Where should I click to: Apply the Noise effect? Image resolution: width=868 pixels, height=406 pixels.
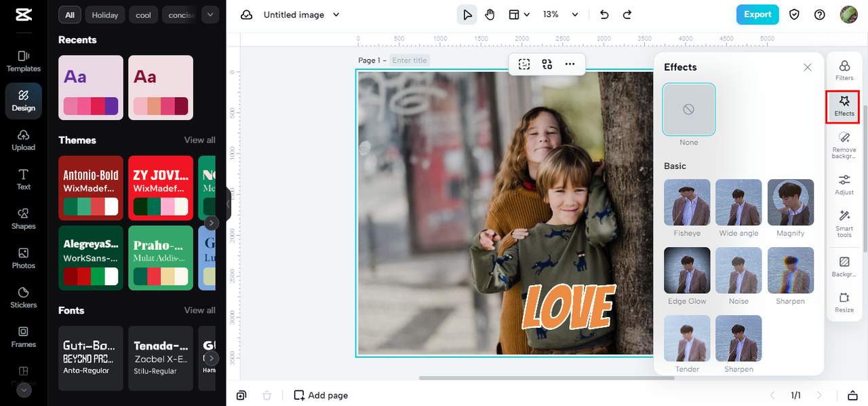tap(738, 270)
